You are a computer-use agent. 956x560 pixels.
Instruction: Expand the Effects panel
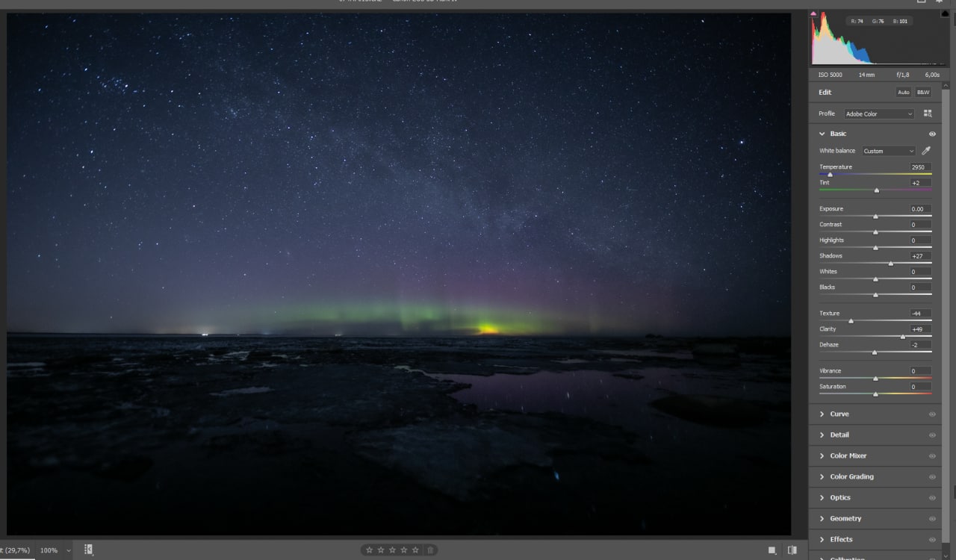(x=822, y=539)
